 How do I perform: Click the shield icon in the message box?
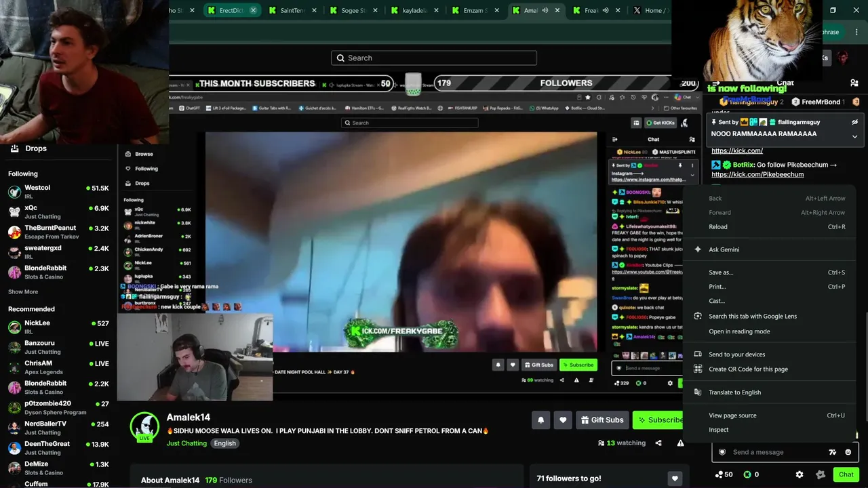click(722, 452)
